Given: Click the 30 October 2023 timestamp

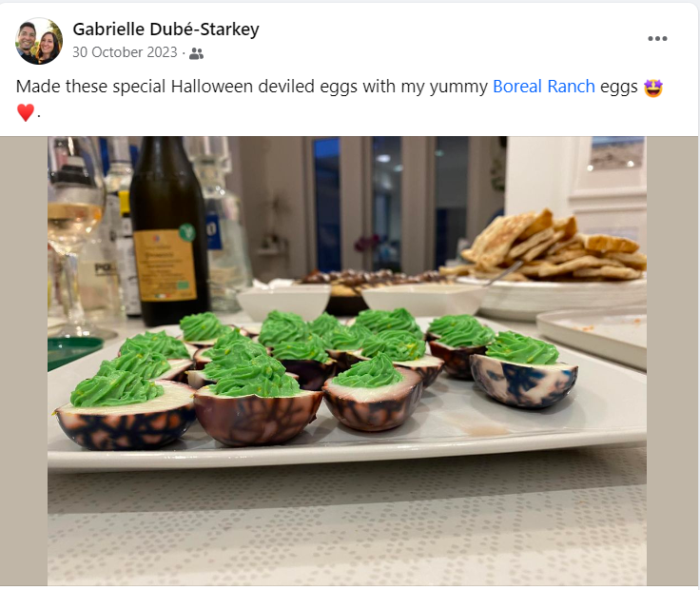Looking at the screenshot, I should point(125,52).
